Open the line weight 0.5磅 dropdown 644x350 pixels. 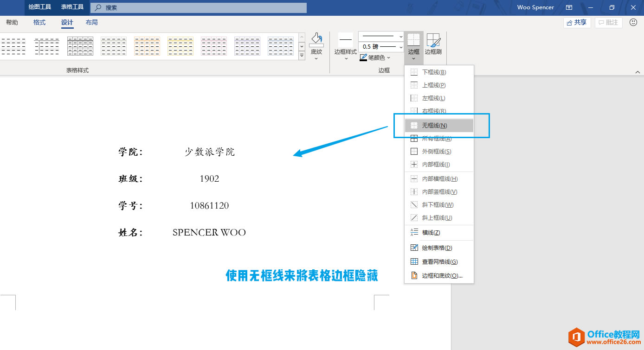[x=401, y=46]
